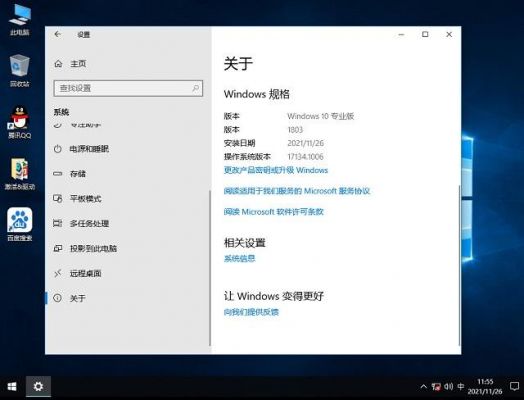Open the 向我们提供反馈 link
The image size is (524, 400).
coord(251,312)
